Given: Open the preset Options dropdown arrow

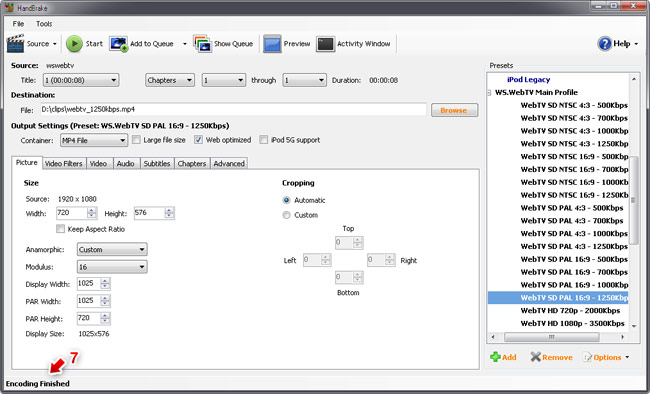Looking at the screenshot, I should [627, 357].
